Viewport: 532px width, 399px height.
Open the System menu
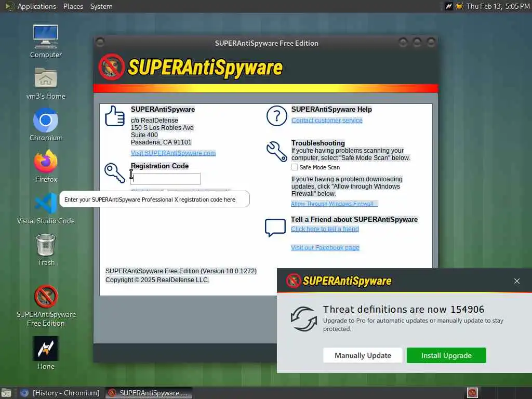[101, 6]
